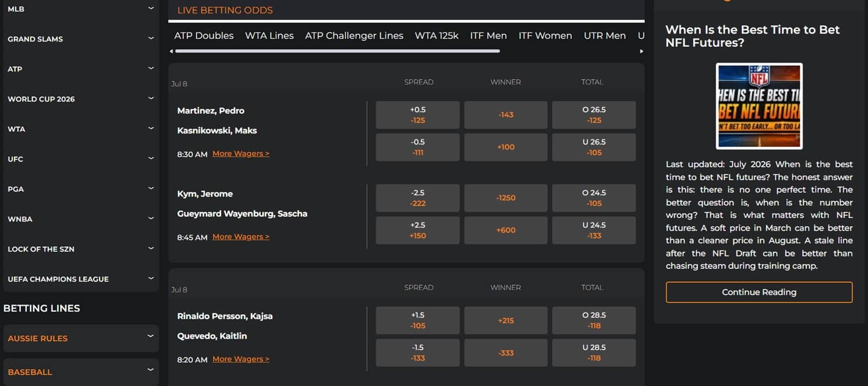Click the horizontal tab scrollbar thumb
This screenshot has width=868, height=386.
[337, 51]
